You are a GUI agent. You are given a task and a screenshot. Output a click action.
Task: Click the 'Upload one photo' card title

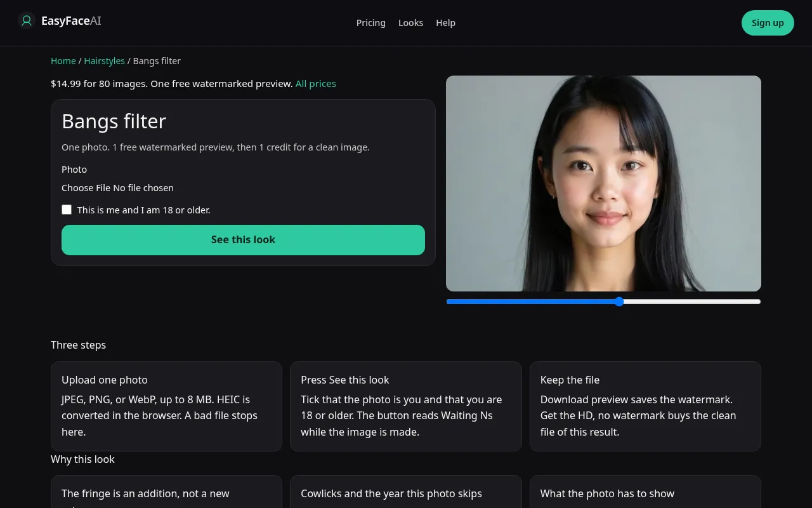coord(105,380)
